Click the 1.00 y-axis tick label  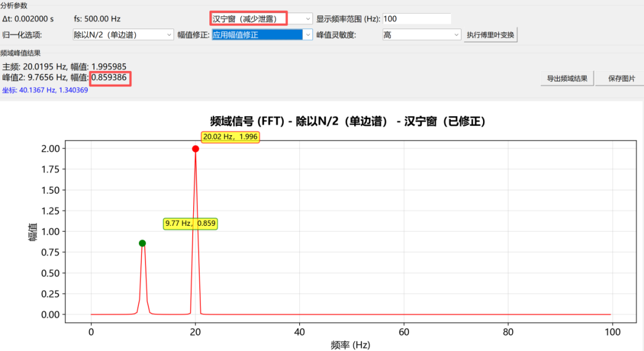[51, 232]
